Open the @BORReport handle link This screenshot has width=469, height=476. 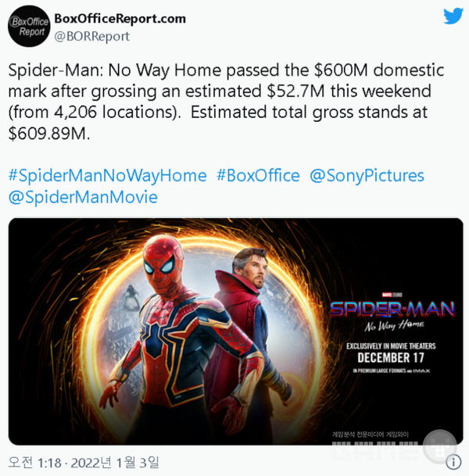[92, 37]
